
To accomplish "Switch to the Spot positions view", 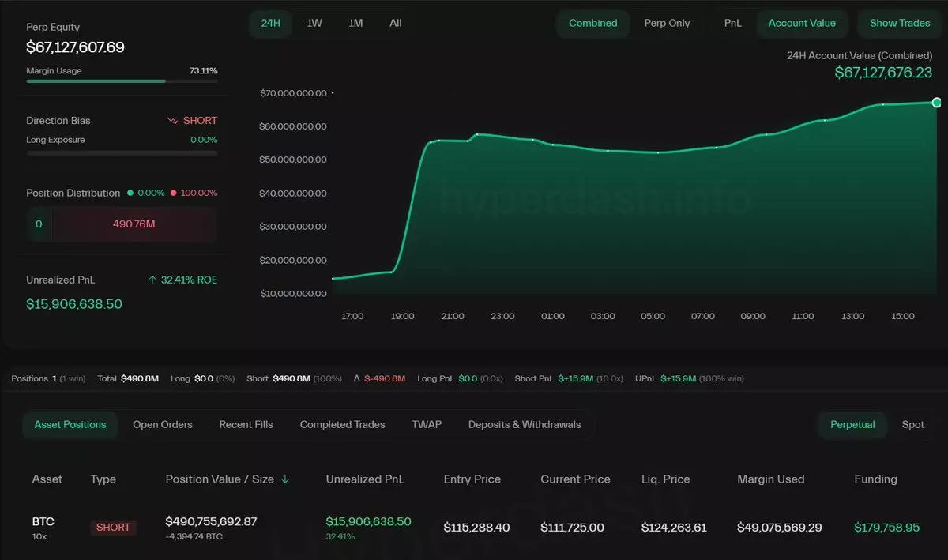I will click(912, 425).
